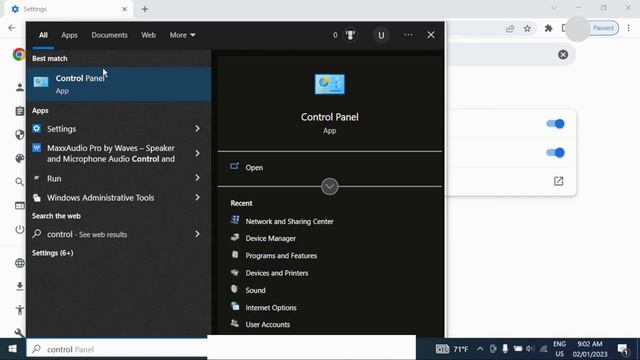Expand Windows Administrative Tools result arrow
This screenshot has width=640, height=360.
(197, 198)
